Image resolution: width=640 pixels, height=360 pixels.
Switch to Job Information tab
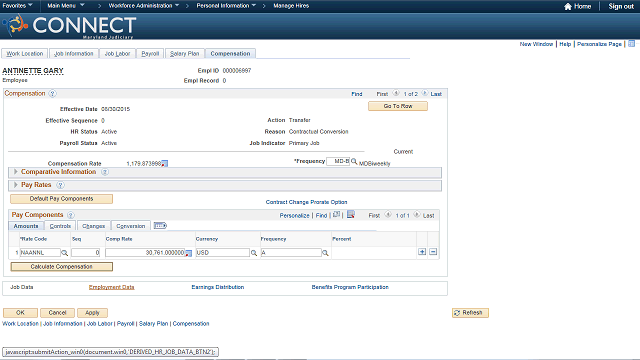(74, 54)
